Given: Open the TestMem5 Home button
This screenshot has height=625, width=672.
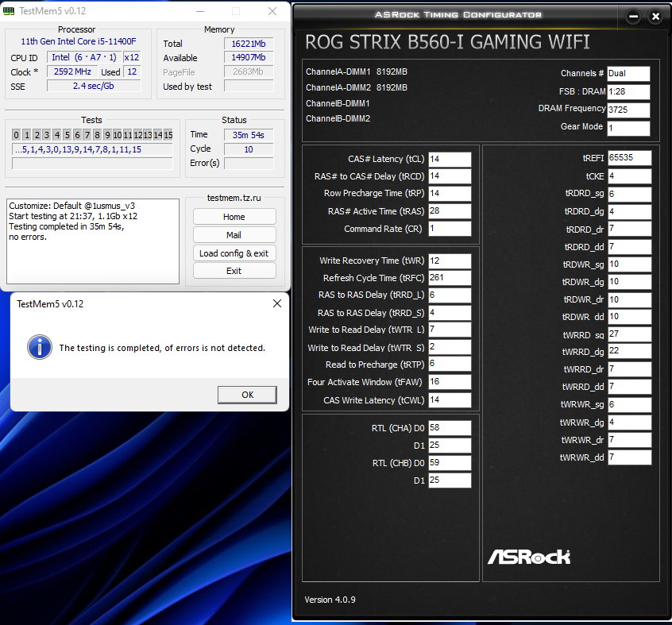Looking at the screenshot, I should coord(234,217).
